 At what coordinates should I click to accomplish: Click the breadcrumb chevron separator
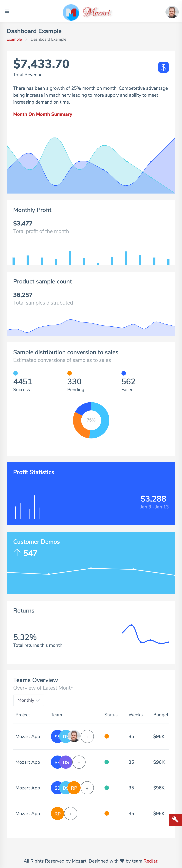click(x=26, y=39)
